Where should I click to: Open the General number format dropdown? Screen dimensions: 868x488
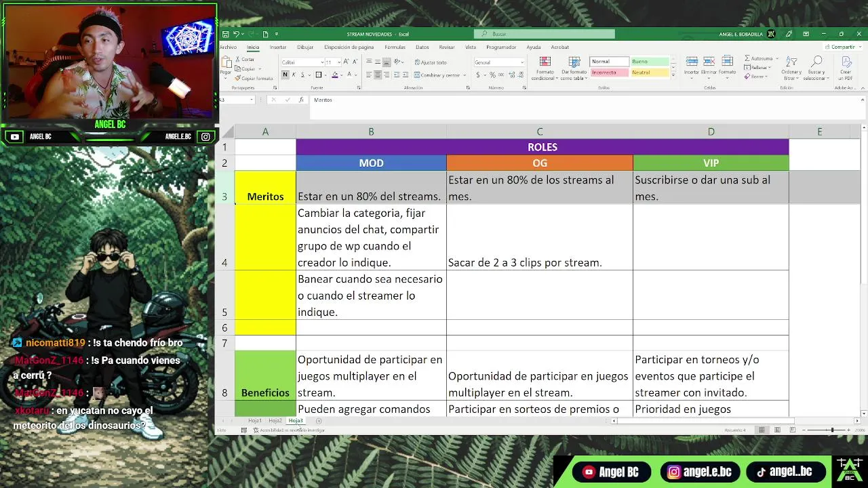pos(522,62)
